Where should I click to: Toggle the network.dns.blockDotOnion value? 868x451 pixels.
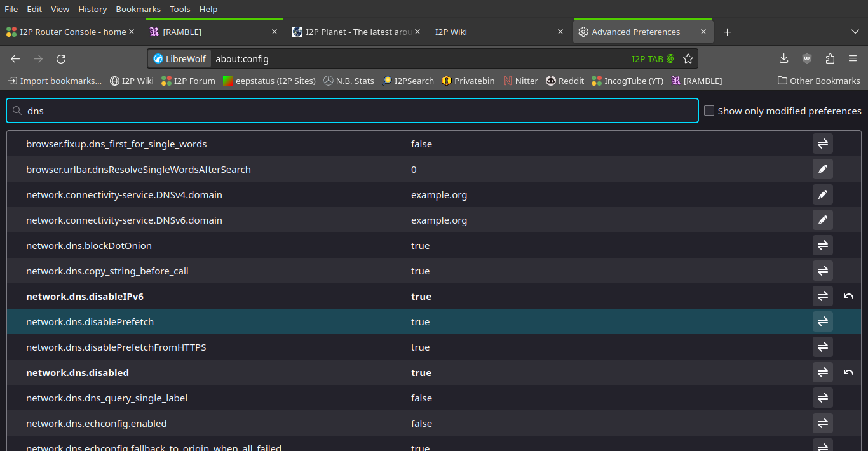(x=822, y=245)
